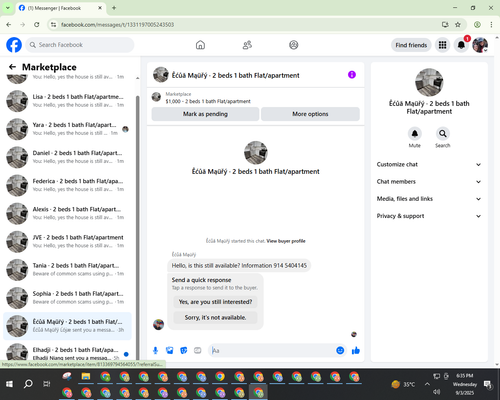Open Chrome tab search dropdown arrow
The width and height of the screenshot is (500, 400).
point(7,8)
